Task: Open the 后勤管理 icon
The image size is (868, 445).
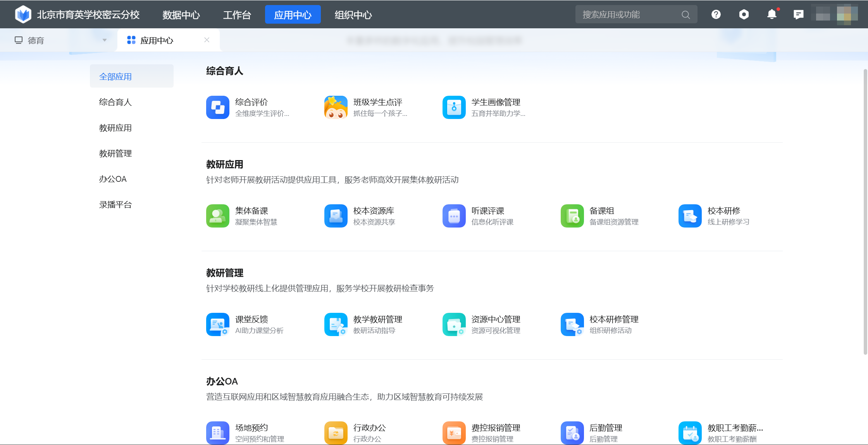Action: pos(572,433)
